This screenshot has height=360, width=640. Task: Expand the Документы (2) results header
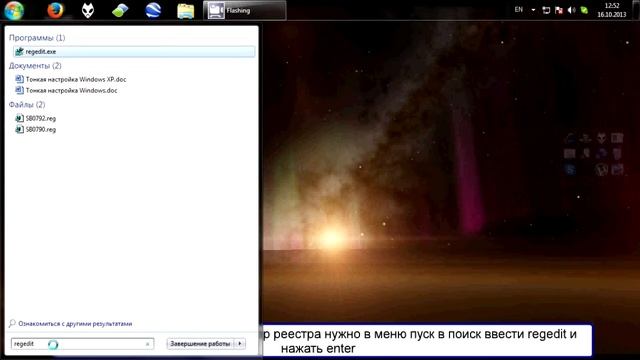(x=35, y=66)
